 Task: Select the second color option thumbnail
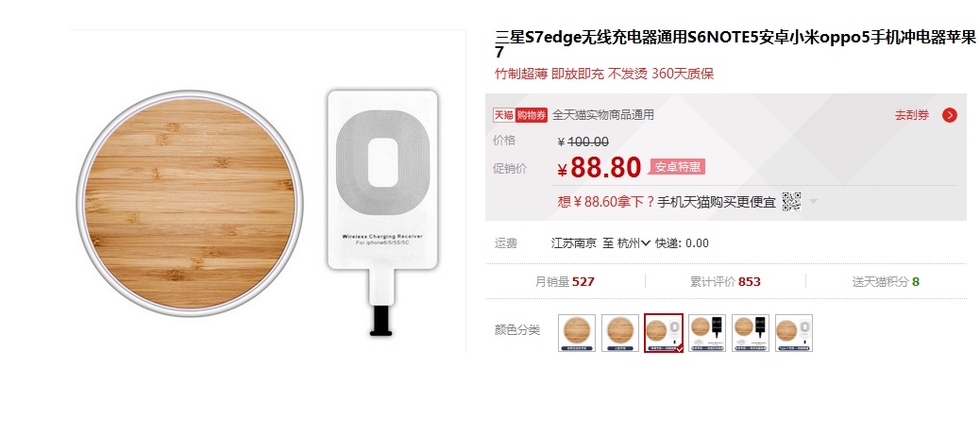[620, 333]
